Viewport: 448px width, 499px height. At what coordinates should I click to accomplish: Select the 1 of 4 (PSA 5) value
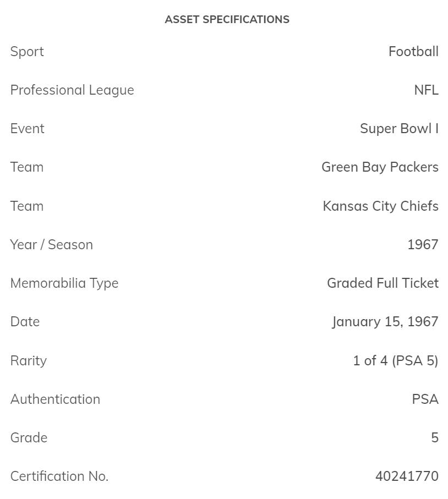click(x=396, y=361)
